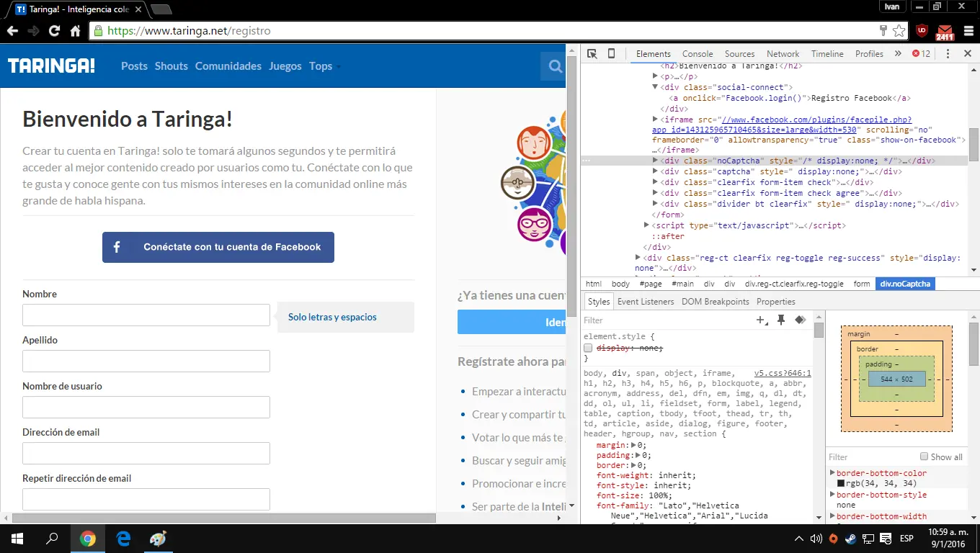
Task: Click the Taringa search magnifier icon
Action: click(x=556, y=66)
